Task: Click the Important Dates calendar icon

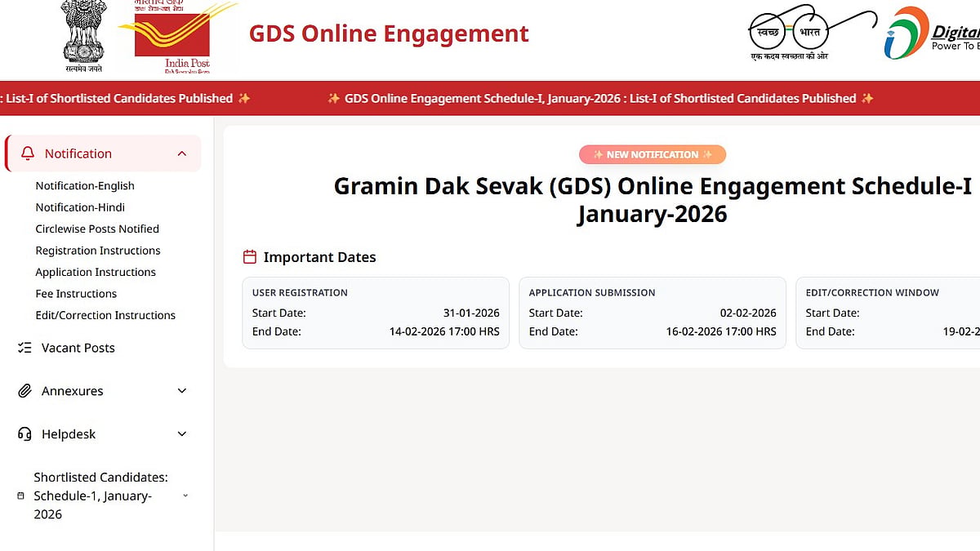Action: (x=250, y=257)
